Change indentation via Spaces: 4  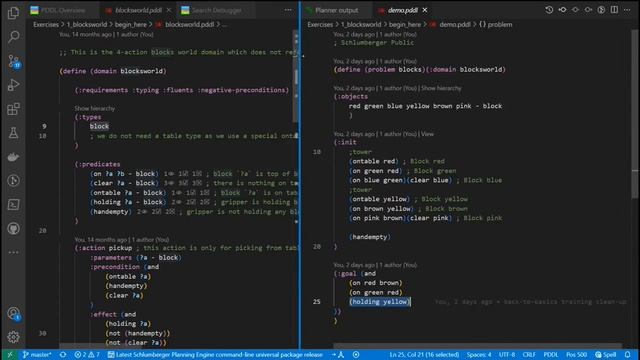[x=479, y=355]
